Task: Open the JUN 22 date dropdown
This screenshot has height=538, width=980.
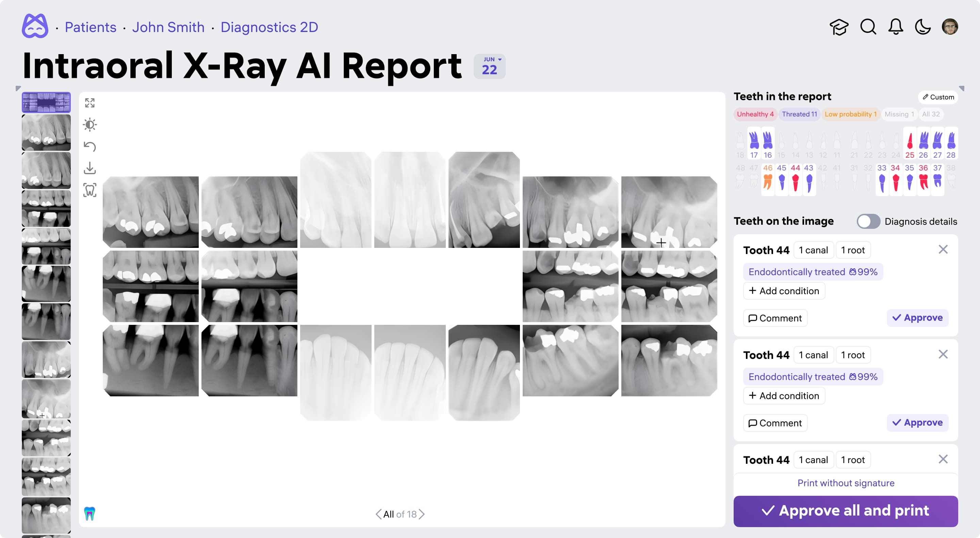Action: click(489, 66)
